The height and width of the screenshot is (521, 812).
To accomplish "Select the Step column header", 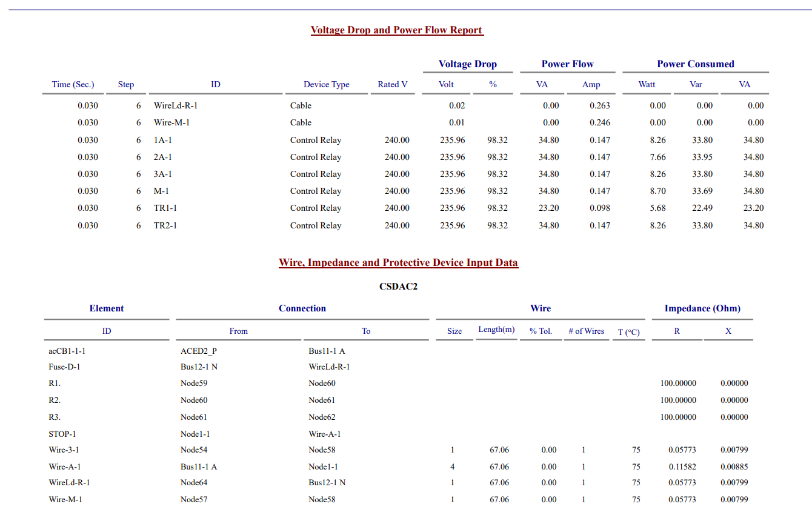I will (x=126, y=85).
